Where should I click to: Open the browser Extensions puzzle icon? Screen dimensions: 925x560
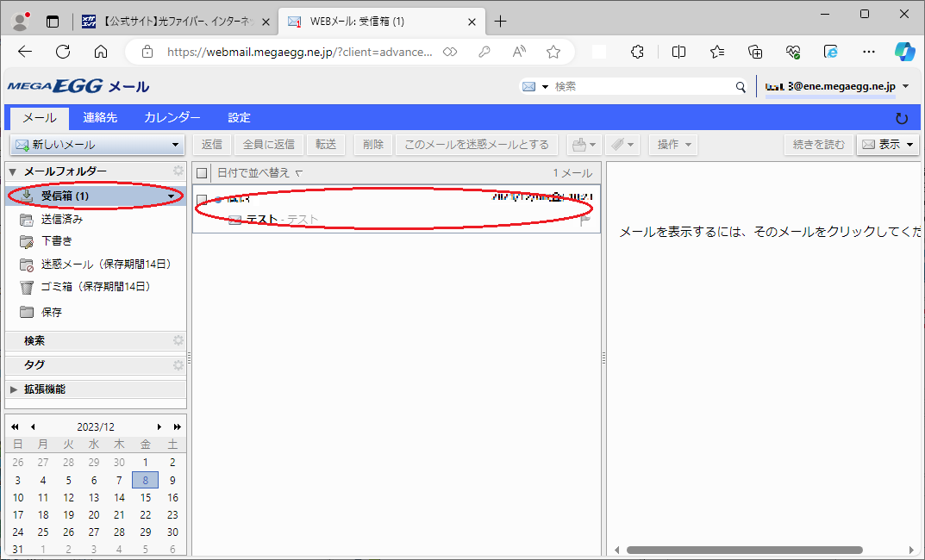[x=638, y=52]
